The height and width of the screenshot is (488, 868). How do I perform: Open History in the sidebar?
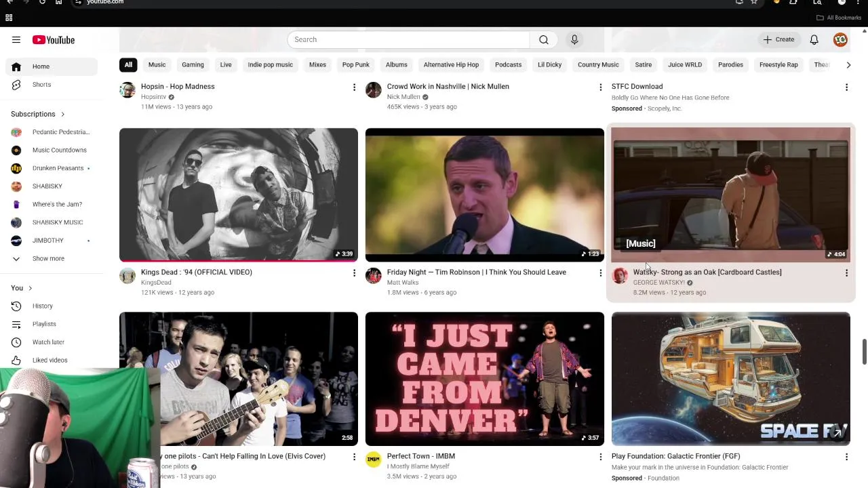tap(52, 306)
